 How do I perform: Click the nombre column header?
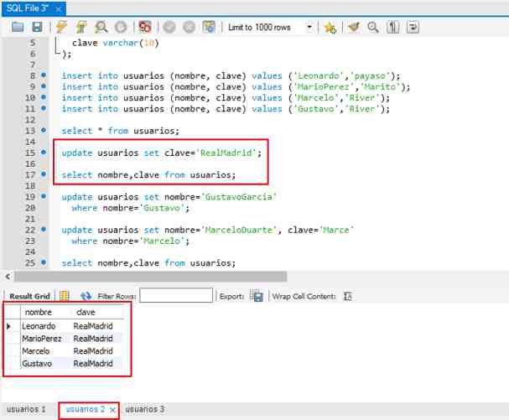(x=38, y=312)
